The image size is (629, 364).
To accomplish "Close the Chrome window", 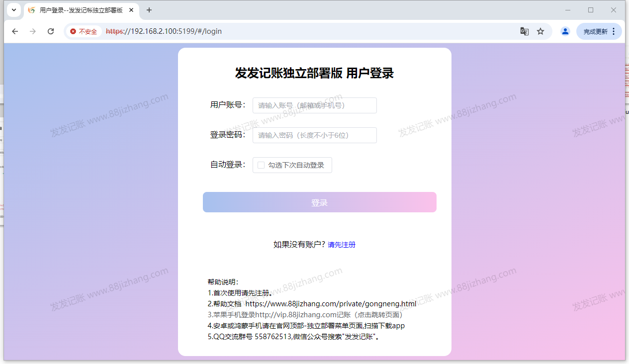I will (614, 10).
